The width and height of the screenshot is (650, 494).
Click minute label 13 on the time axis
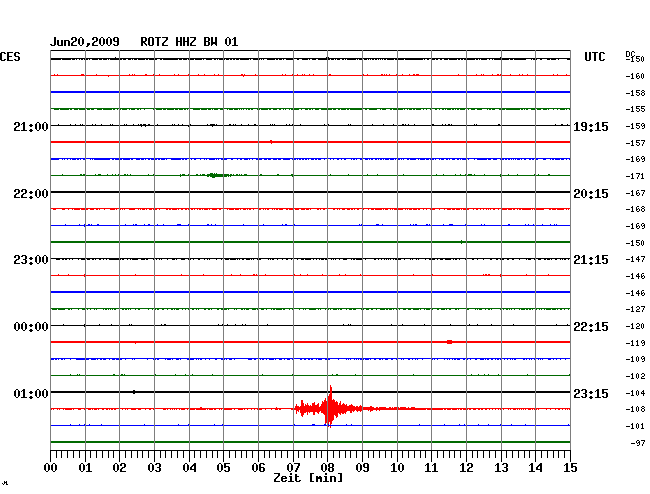[x=501, y=468]
